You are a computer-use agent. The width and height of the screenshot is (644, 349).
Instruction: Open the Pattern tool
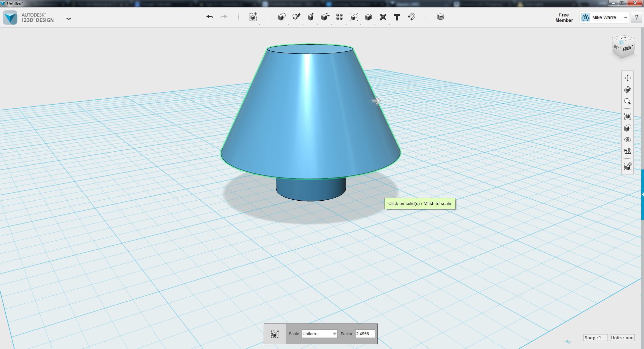coord(339,17)
